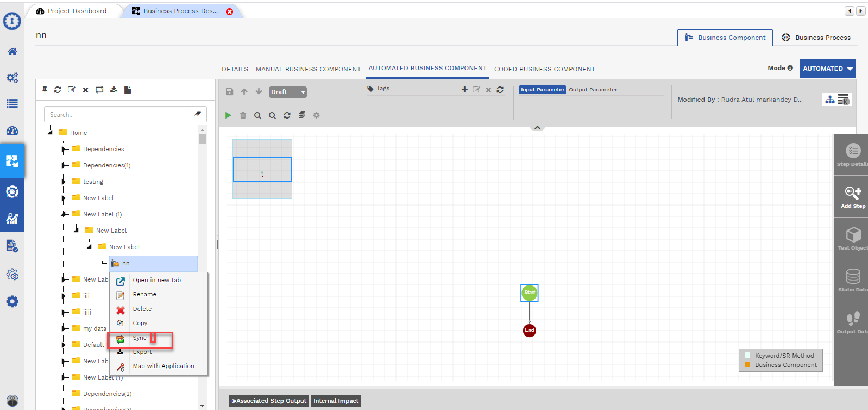Click the trash icon in canvas toolbar
This screenshot has height=410, width=868.
point(243,115)
